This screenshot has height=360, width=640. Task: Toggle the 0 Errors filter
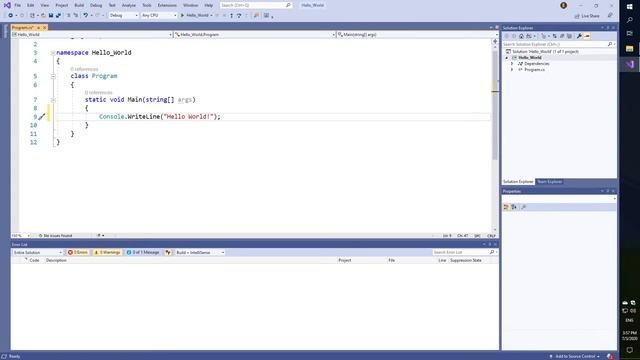click(x=78, y=253)
